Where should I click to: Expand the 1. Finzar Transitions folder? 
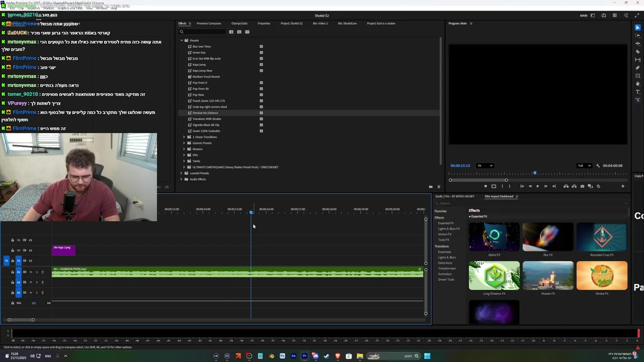(x=184, y=137)
